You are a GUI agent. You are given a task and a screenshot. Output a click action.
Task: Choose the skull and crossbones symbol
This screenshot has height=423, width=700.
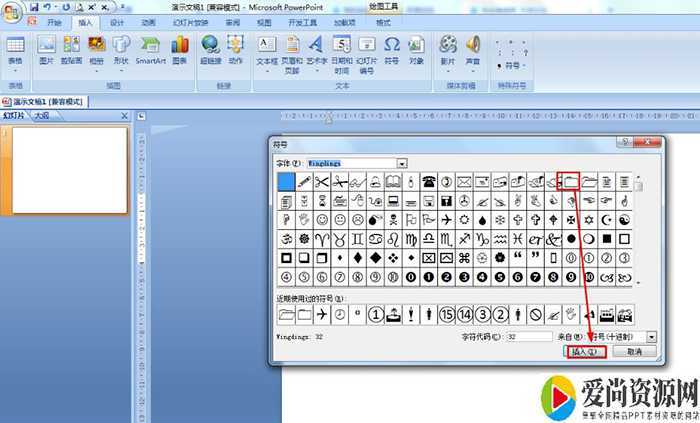pyautogui.click(x=393, y=219)
